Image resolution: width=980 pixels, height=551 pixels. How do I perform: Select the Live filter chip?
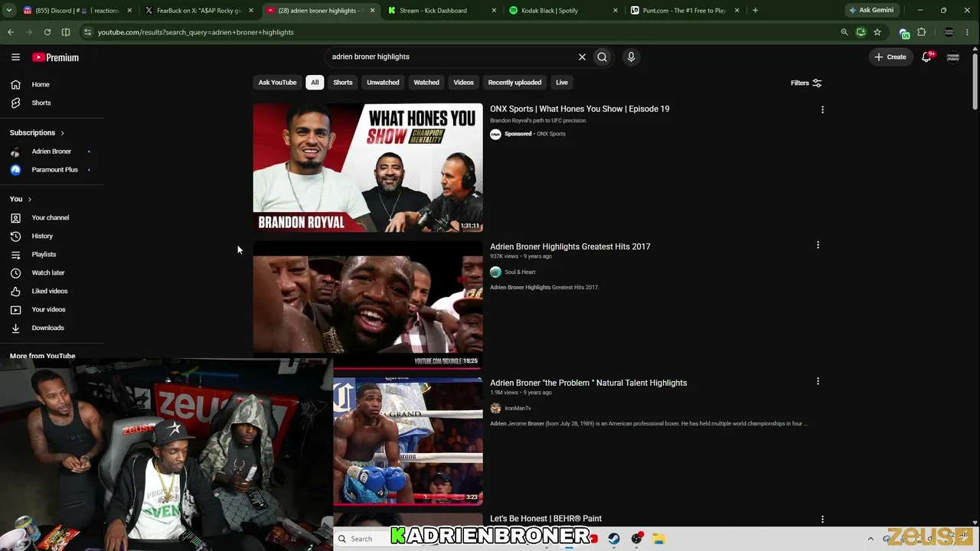pos(562,83)
